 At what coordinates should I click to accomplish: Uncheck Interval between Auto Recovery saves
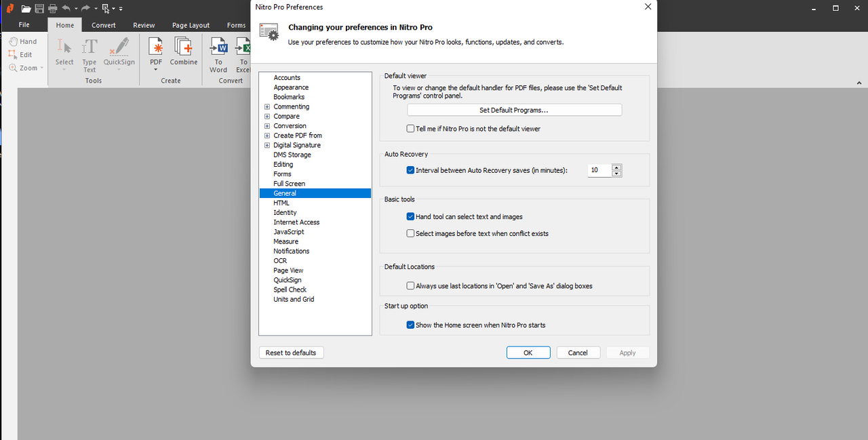point(410,170)
